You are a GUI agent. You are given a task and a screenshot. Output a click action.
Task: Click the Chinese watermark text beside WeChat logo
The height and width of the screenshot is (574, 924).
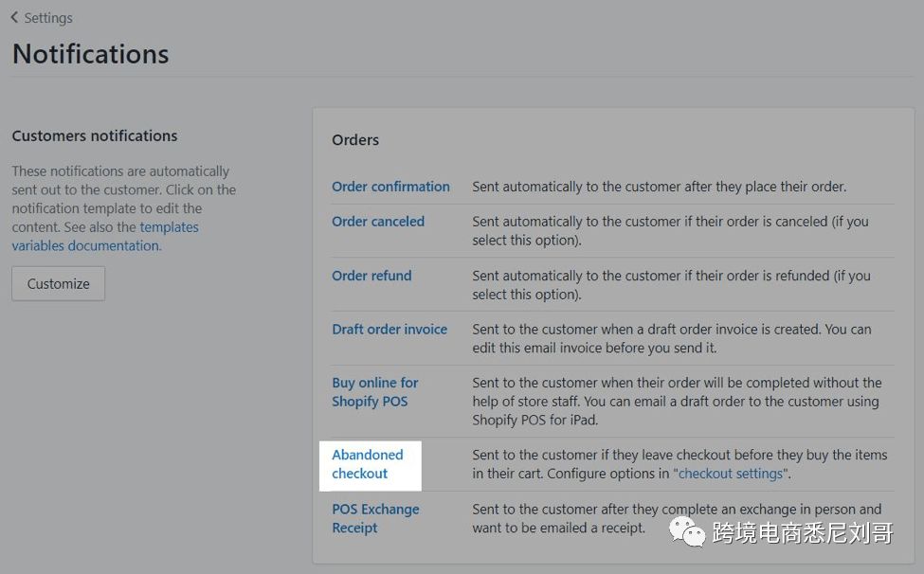point(802,533)
